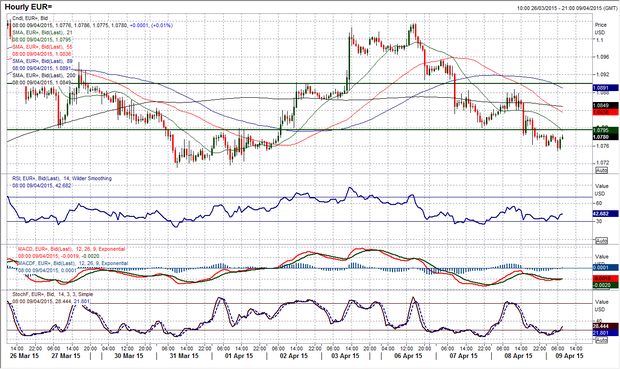Select the red 1.0836 SMA price tag
Image resolution: width=620 pixels, height=369 pixels.
(x=606, y=112)
